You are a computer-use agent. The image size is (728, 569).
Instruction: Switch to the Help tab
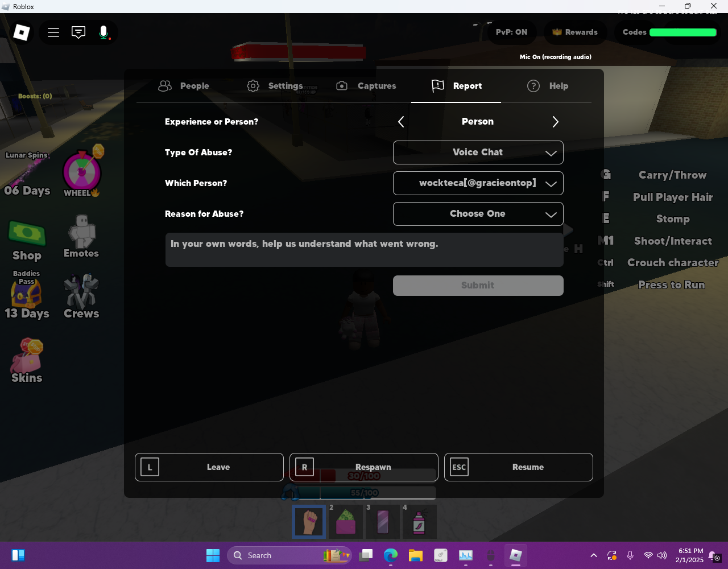click(547, 86)
